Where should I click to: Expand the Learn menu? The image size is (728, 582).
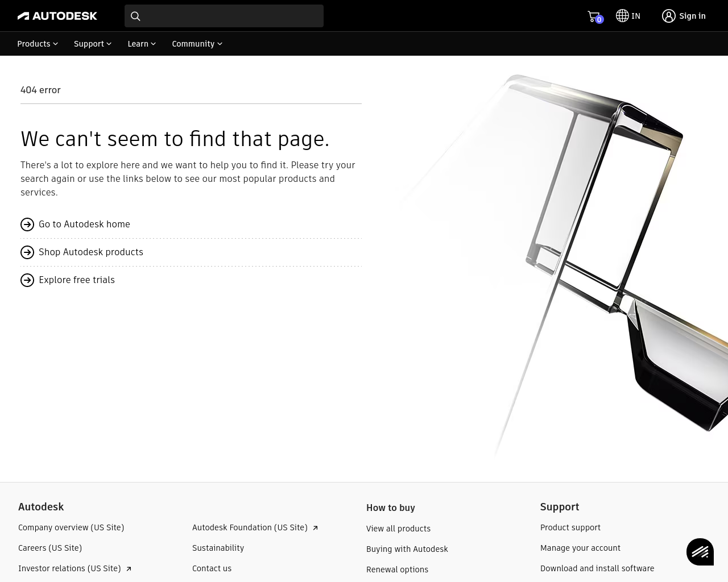click(142, 44)
